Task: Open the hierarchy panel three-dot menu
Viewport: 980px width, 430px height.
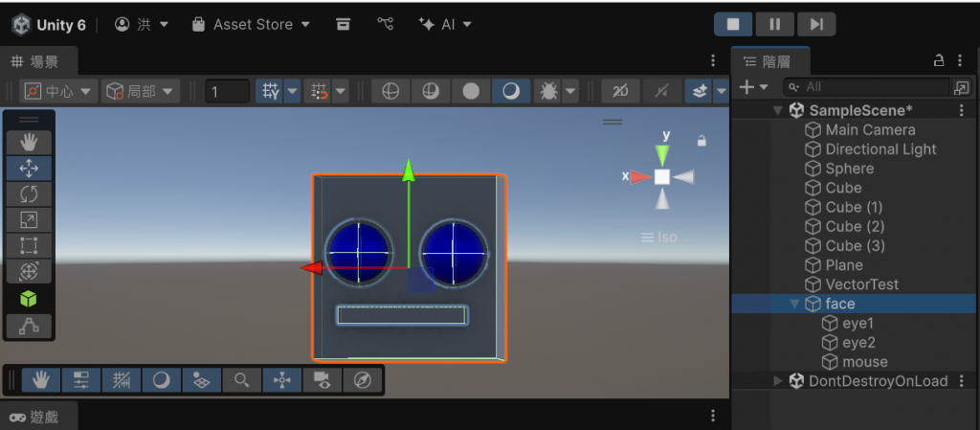Action: click(961, 60)
